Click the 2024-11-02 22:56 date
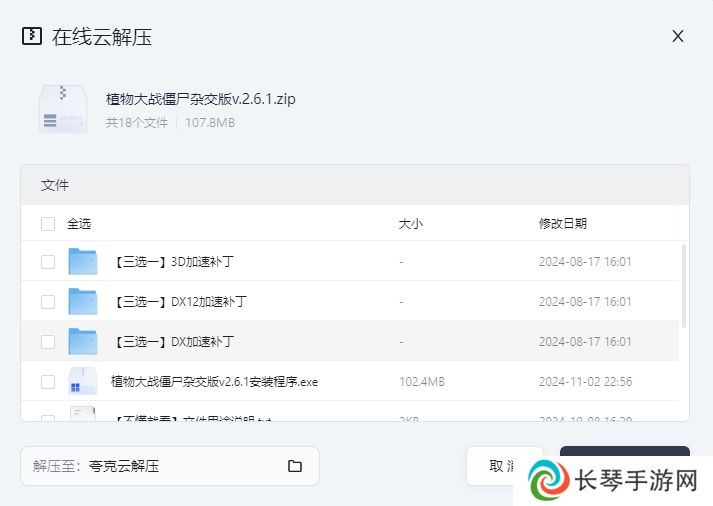The height and width of the screenshot is (506, 713). point(586,382)
